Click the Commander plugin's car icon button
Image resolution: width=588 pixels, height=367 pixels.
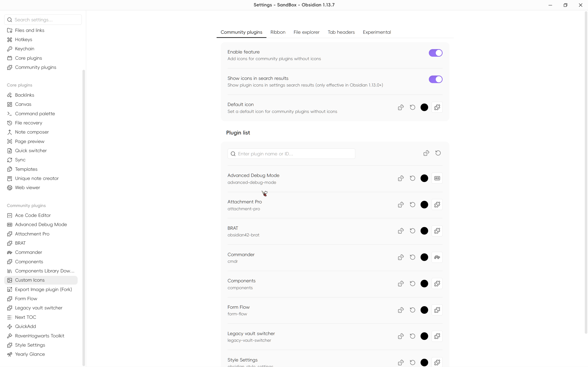[x=437, y=257]
